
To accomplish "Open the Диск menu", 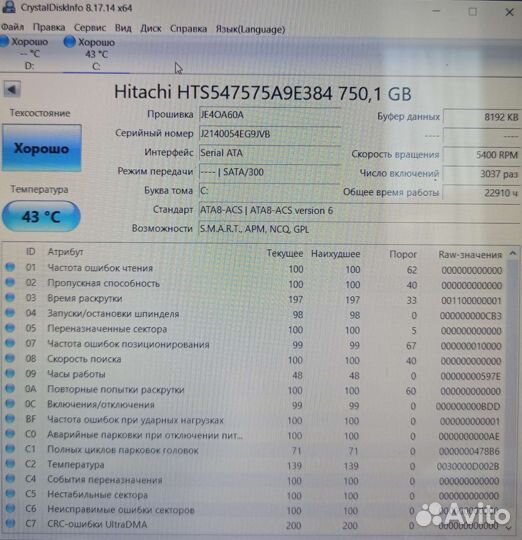I will coord(151,28).
